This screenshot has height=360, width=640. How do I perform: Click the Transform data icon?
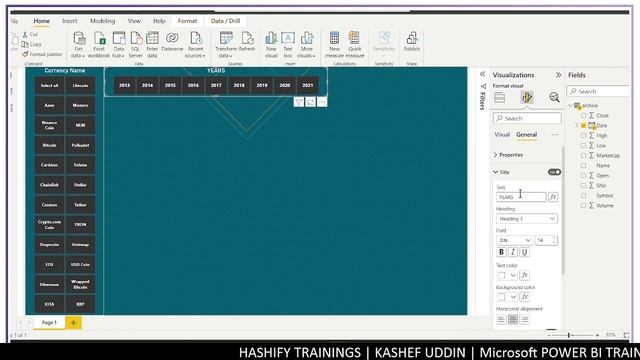tap(226, 38)
